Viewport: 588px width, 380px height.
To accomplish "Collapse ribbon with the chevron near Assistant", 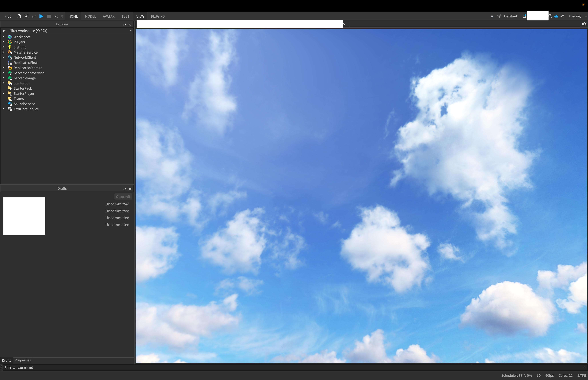I will (492, 17).
